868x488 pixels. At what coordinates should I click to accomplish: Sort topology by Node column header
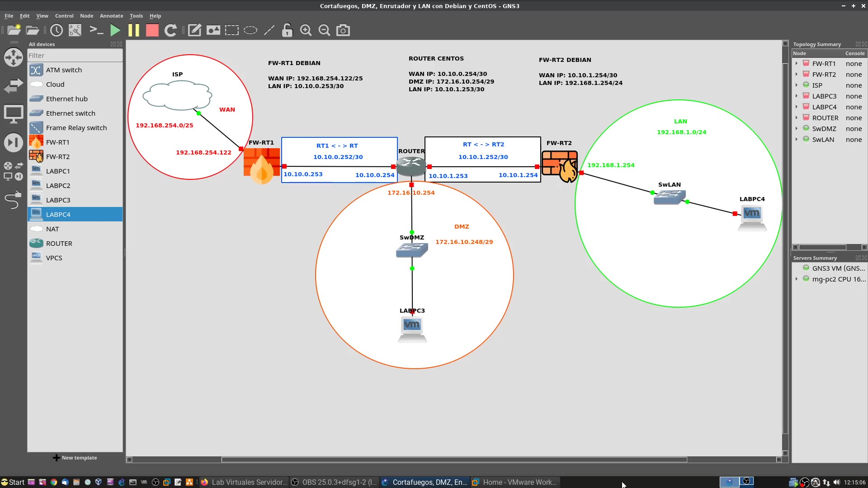(817, 53)
